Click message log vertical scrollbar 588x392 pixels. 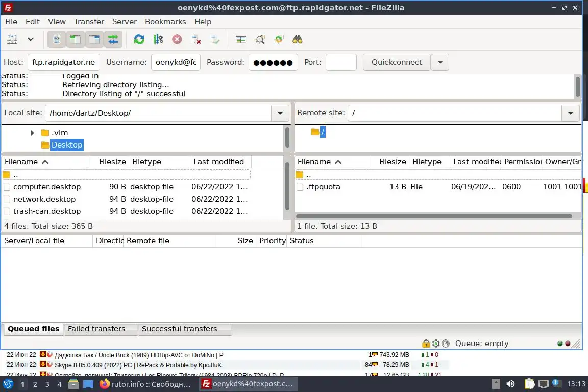[x=577, y=87]
